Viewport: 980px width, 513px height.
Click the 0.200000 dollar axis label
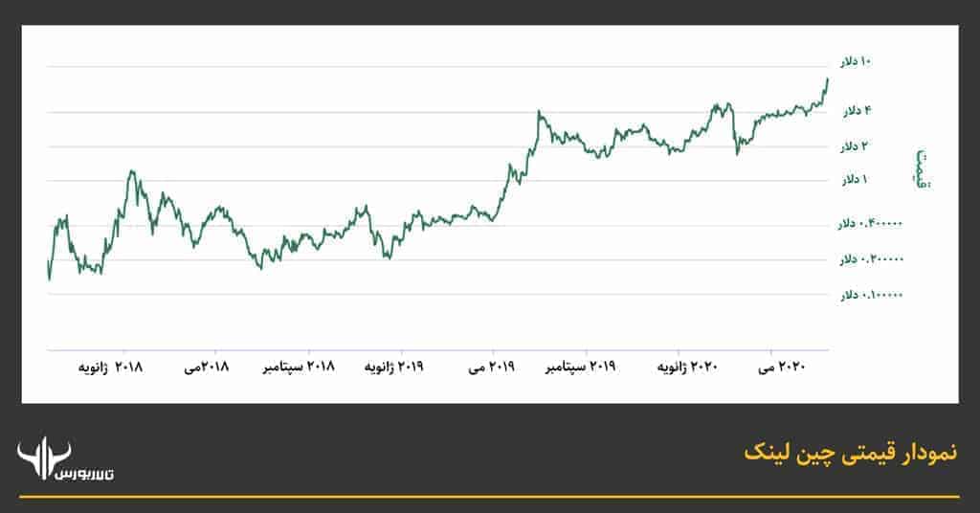click(871, 258)
